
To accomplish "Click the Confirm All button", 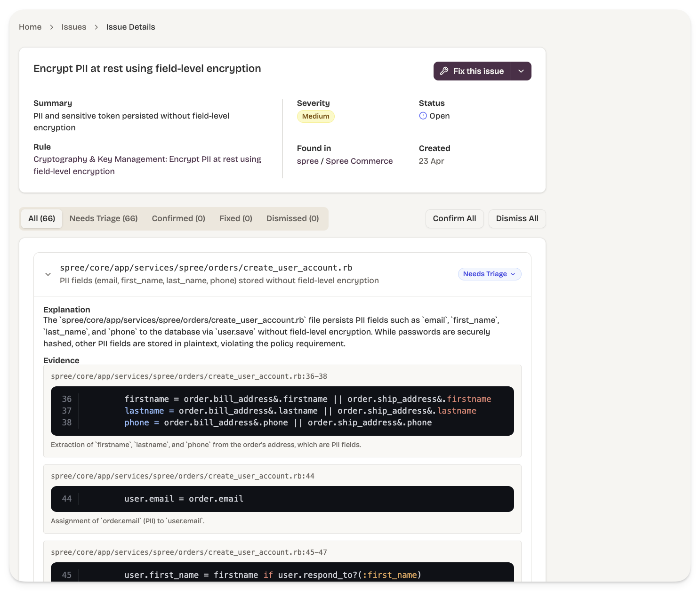I will click(x=455, y=218).
